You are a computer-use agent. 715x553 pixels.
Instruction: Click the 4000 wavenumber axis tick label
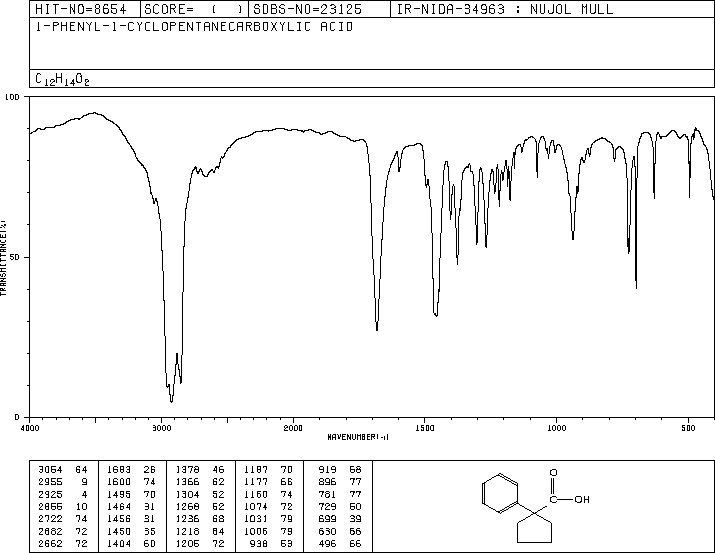pyautogui.click(x=30, y=428)
